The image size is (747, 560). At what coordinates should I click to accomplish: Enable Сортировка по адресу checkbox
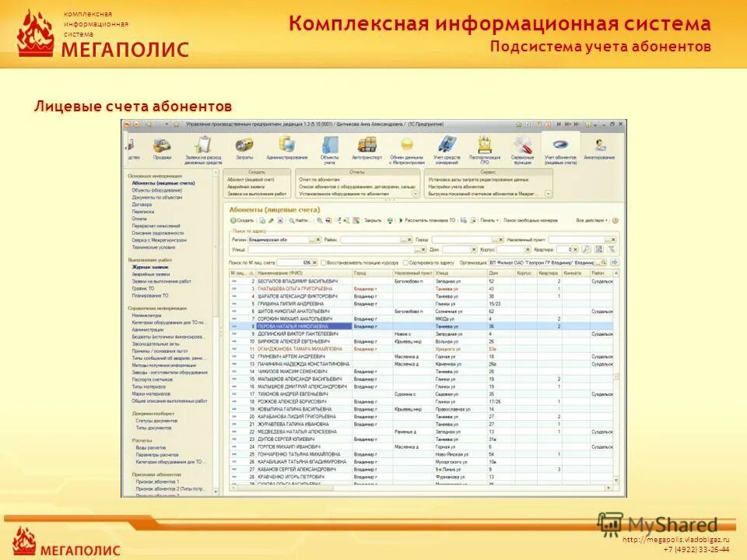click(405, 263)
